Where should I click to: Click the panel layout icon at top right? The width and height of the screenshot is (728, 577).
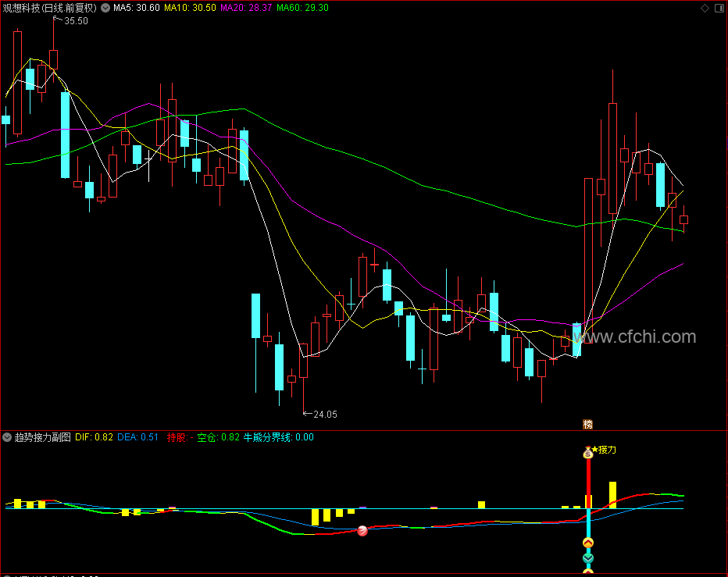click(x=719, y=8)
